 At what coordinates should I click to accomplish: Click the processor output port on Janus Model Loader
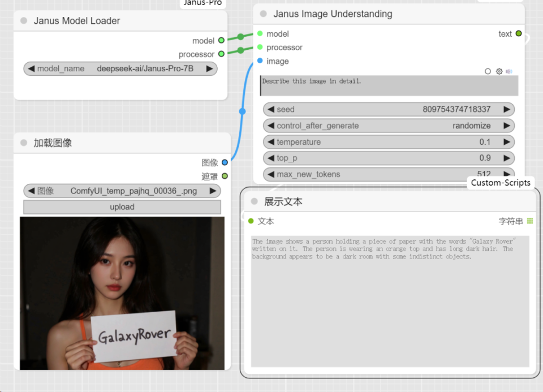pos(221,54)
